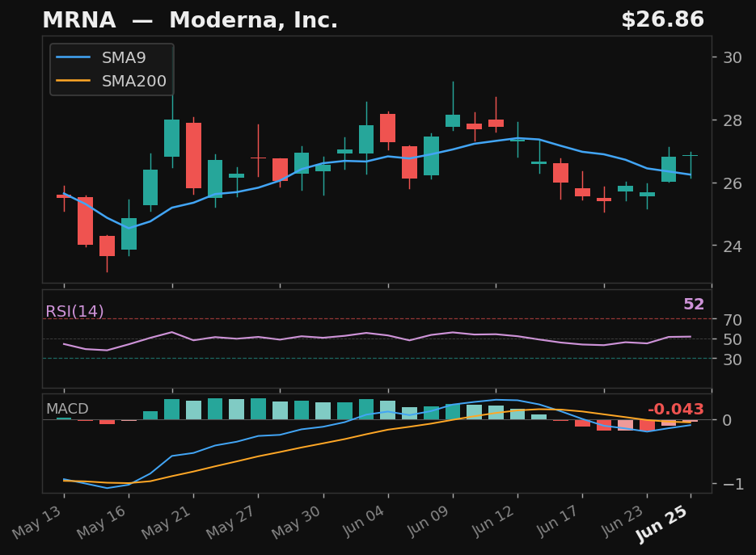Screen dimensions: 756x555
Task: Click the MACD value -0.043
Action: [676, 409]
